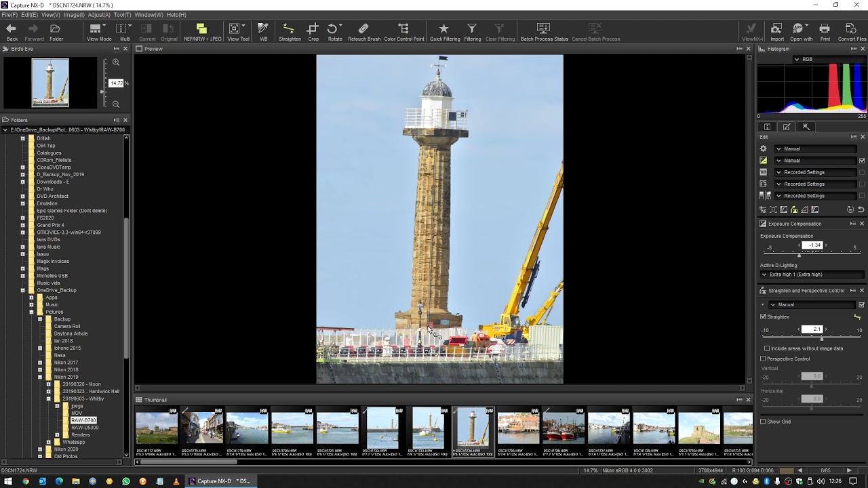The image size is (868, 488).
Task: Toggle the Tone Recorded Settings checkbox
Action: pyautogui.click(x=862, y=196)
